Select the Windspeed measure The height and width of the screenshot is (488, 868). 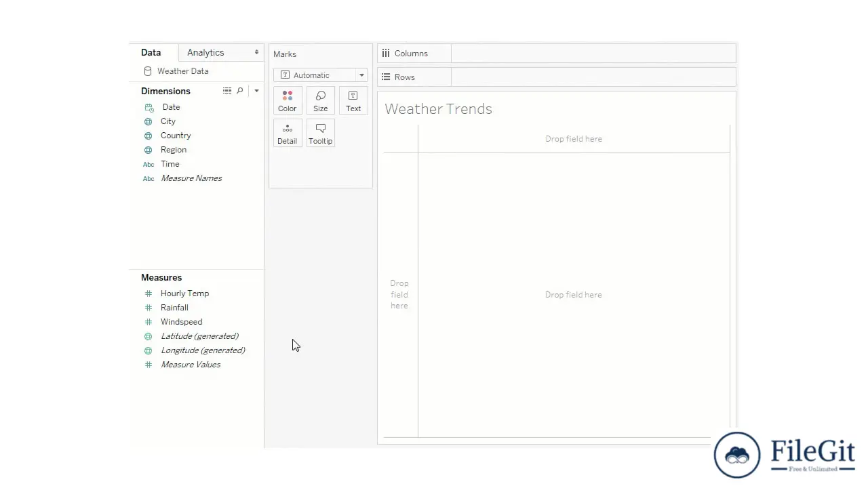point(182,322)
